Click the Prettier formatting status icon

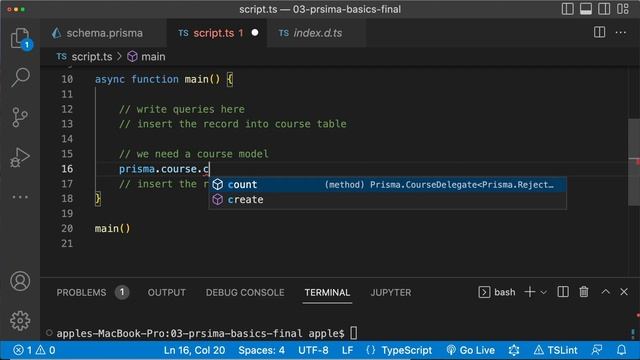(x=514, y=350)
